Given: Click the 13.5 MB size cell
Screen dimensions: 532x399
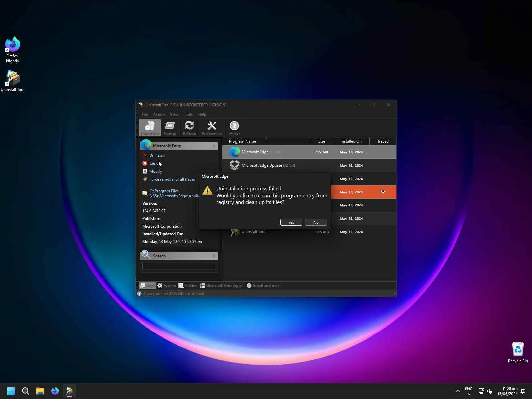Looking at the screenshot, I should click(322, 232).
